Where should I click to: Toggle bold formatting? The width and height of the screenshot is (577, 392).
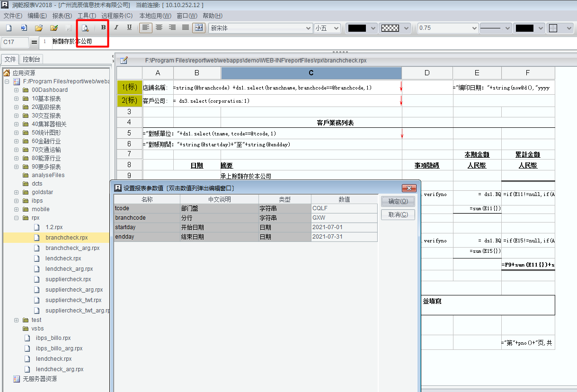(x=103, y=27)
